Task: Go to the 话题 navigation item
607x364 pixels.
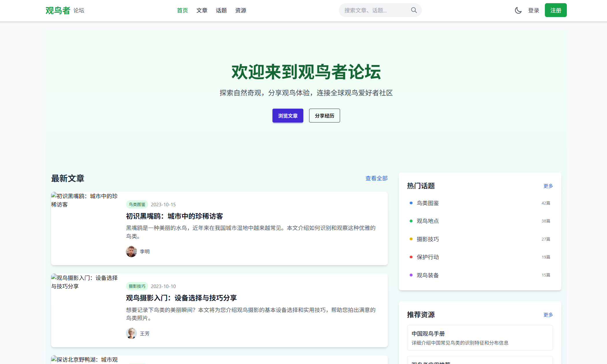Action: [221, 10]
